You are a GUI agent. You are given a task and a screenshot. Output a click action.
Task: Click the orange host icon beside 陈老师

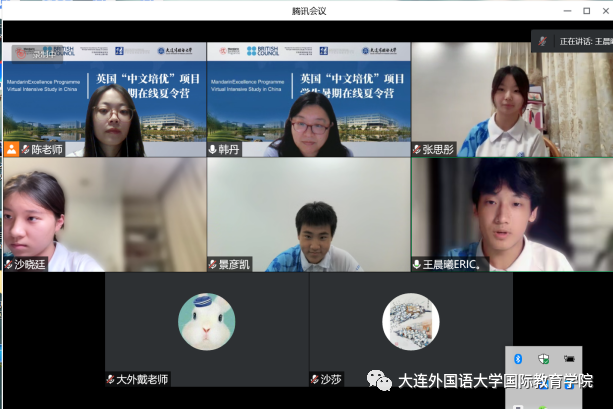coord(11,149)
